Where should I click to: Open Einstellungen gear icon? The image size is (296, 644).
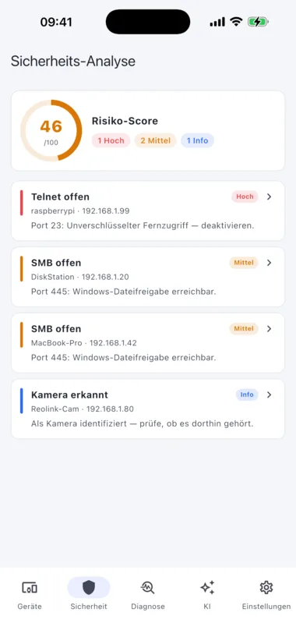point(266,588)
